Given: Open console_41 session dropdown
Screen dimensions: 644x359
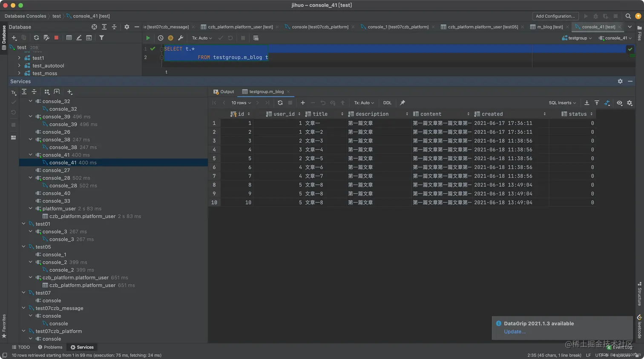Looking at the screenshot, I should pyautogui.click(x=615, y=38).
